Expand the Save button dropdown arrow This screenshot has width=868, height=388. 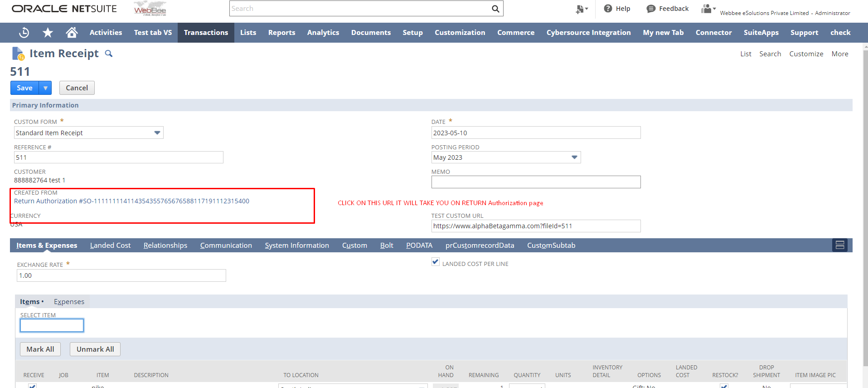click(x=45, y=88)
